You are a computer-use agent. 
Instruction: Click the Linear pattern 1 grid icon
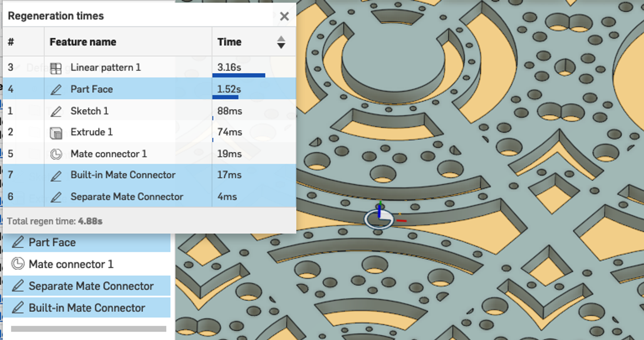[56, 68]
